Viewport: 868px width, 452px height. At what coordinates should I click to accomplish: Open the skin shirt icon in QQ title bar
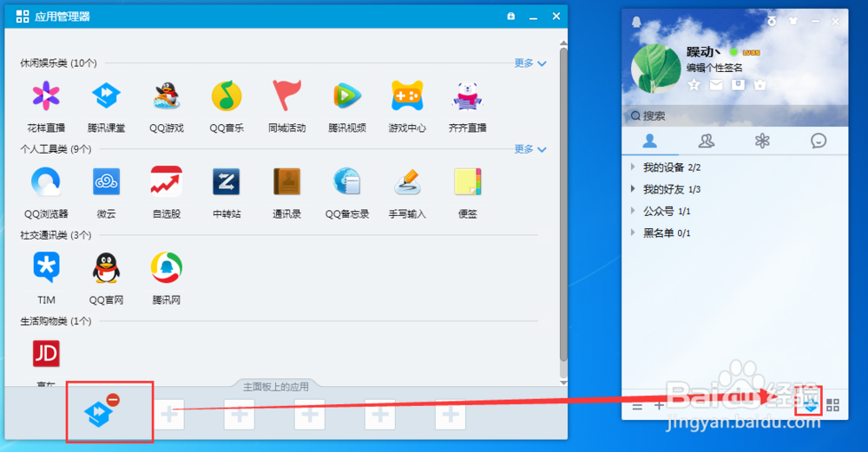coord(793,21)
